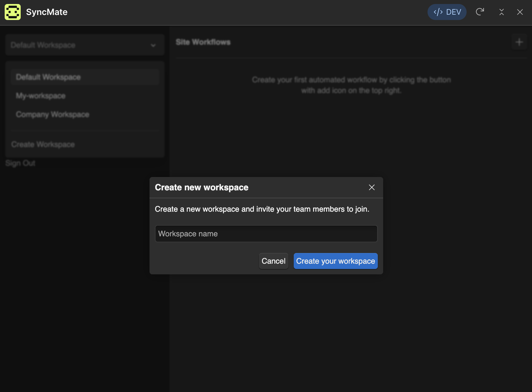Click the Sign Out link
This screenshot has height=392, width=532.
tap(20, 163)
